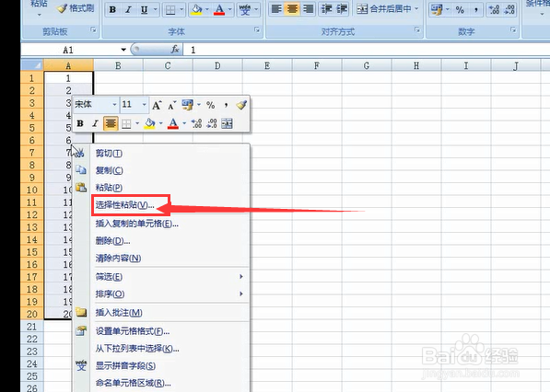Click the ribbon phonetic guide (wén) icon
Screen dimensions: 550x392
click(245, 10)
